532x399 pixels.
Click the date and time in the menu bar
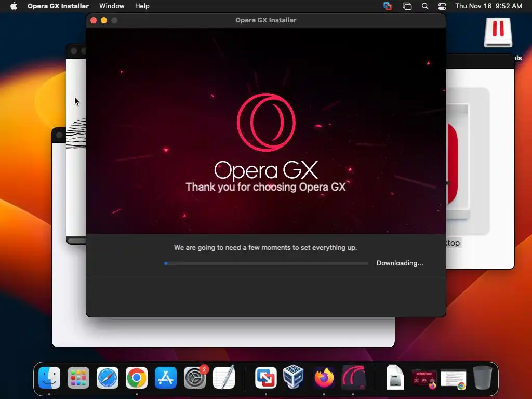[488, 6]
